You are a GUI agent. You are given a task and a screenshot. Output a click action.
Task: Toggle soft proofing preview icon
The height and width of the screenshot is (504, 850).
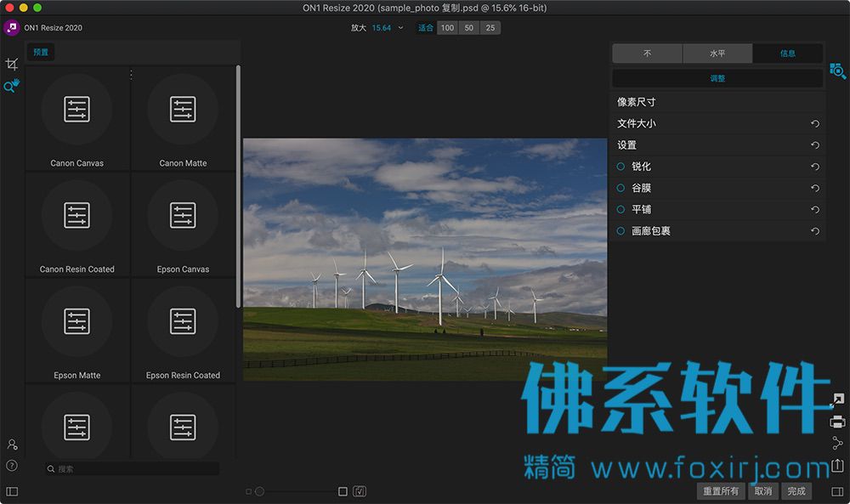pyautogui.click(x=360, y=491)
